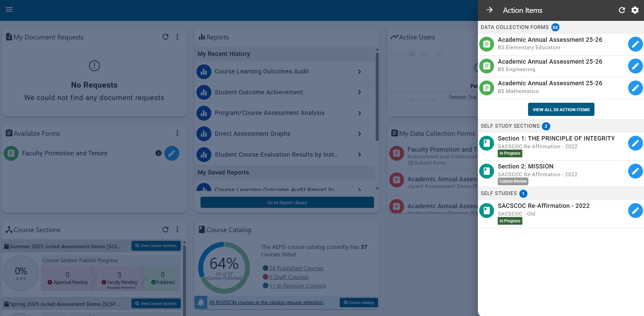This screenshot has width=644, height=316.
Task: Open Direct Assessment Graphs report
Action: (x=285, y=134)
